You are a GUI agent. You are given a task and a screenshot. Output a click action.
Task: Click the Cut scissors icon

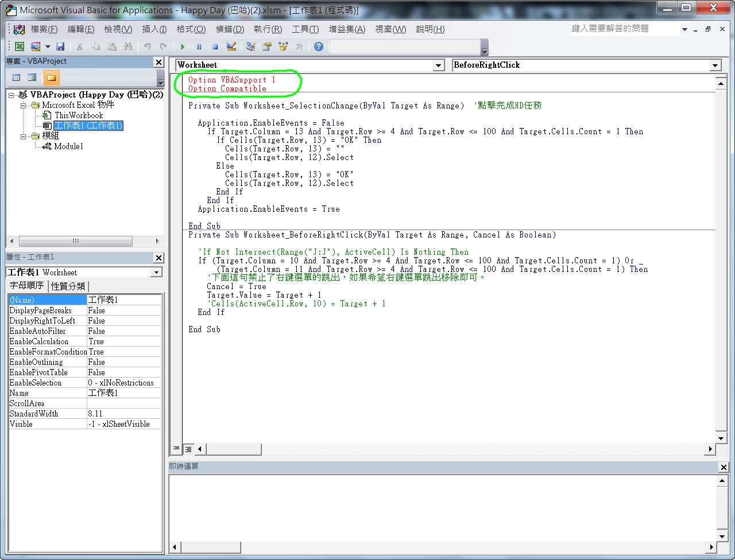point(80,46)
